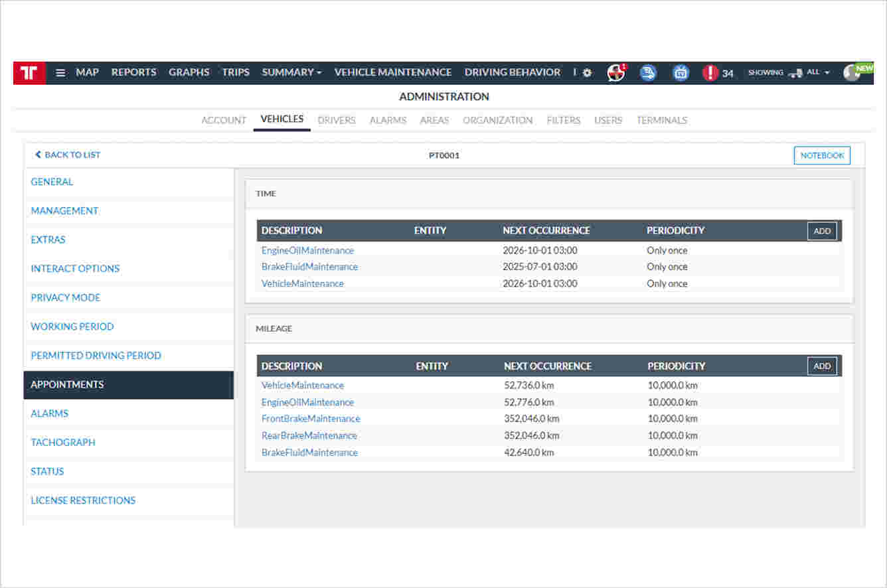The height and width of the screenshot is (588, 887).
Task: Open FrontBrakeMaintenance mileage appointment
Action: [311, 419]
